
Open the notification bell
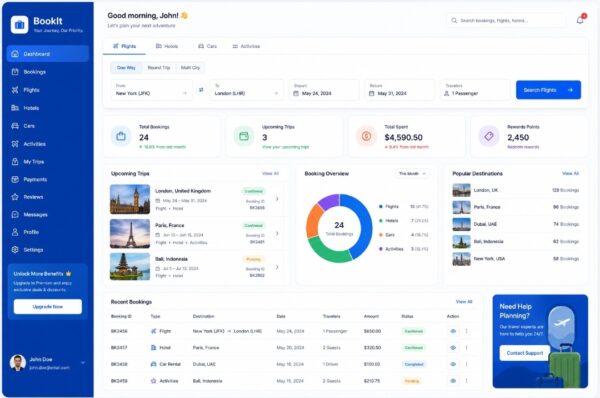[x=580, y=20]
